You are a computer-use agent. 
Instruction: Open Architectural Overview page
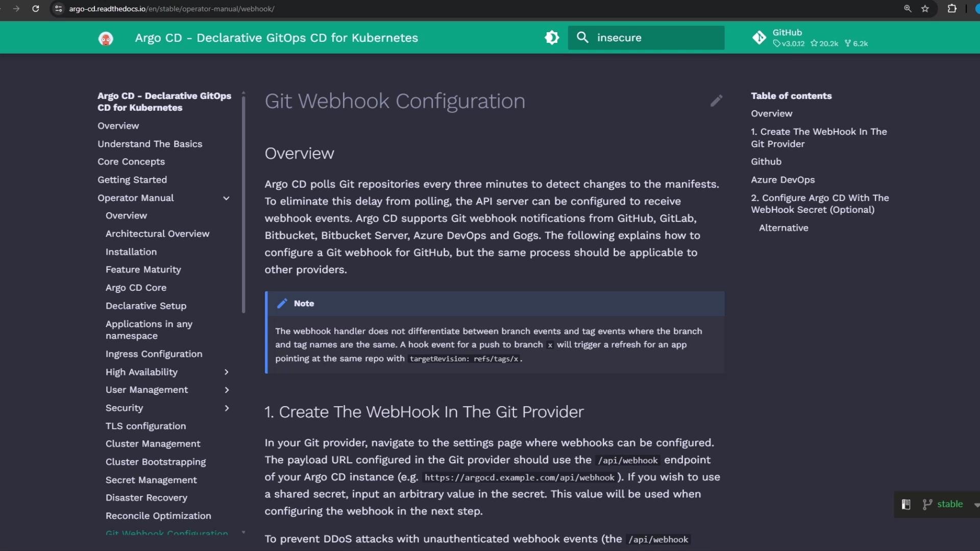pos(157,234)
